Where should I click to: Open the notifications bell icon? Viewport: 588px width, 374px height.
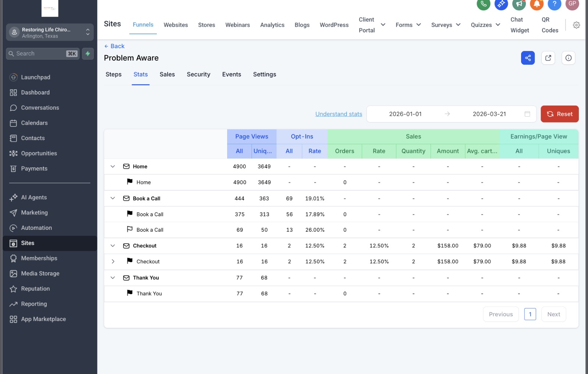(x=537, y=4)
